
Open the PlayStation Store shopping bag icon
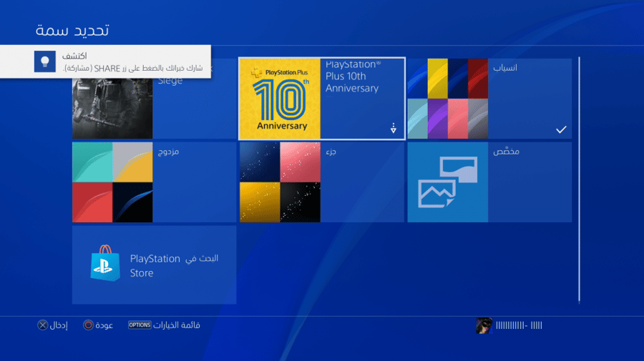105,263
